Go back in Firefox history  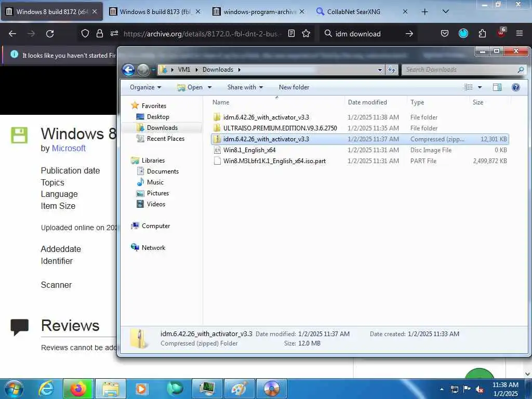pyautogui.click(x=12, y=34)
